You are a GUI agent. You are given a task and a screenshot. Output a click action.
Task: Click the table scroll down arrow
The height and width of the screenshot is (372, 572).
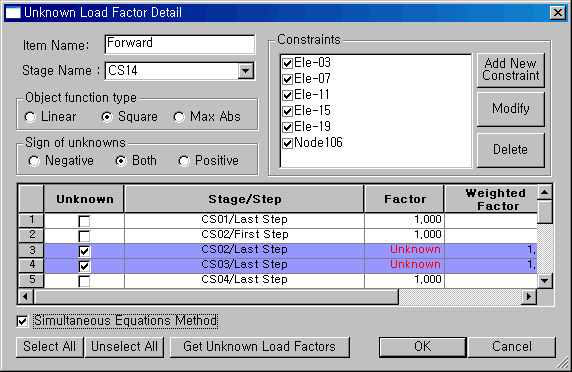tap(545, 280)
